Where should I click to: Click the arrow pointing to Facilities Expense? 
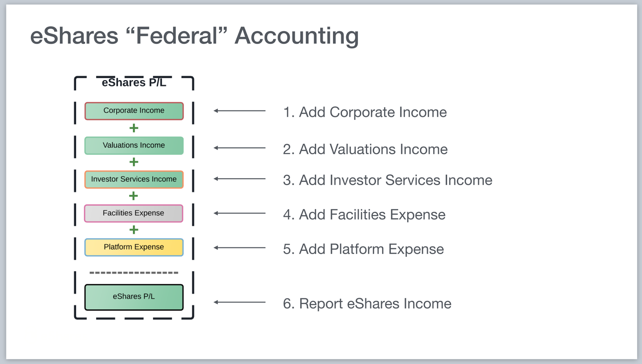coord(240,213)
